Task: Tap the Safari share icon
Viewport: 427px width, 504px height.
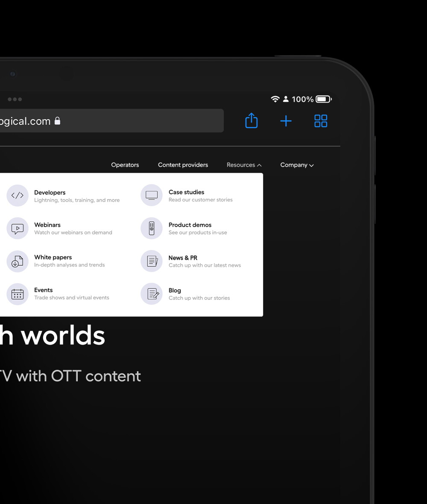Action: pyautogui.click(x=252, y=120)
